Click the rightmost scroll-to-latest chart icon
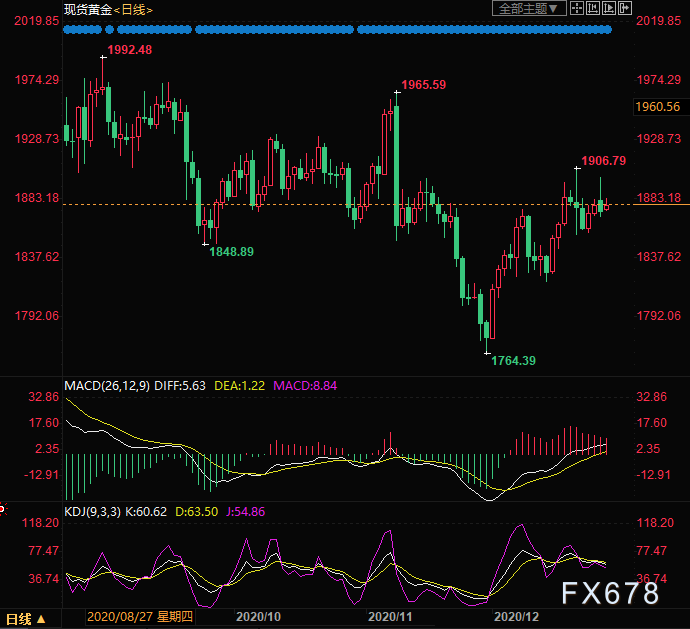Viewport: 690px width, 629px height. tap(624, 9)
